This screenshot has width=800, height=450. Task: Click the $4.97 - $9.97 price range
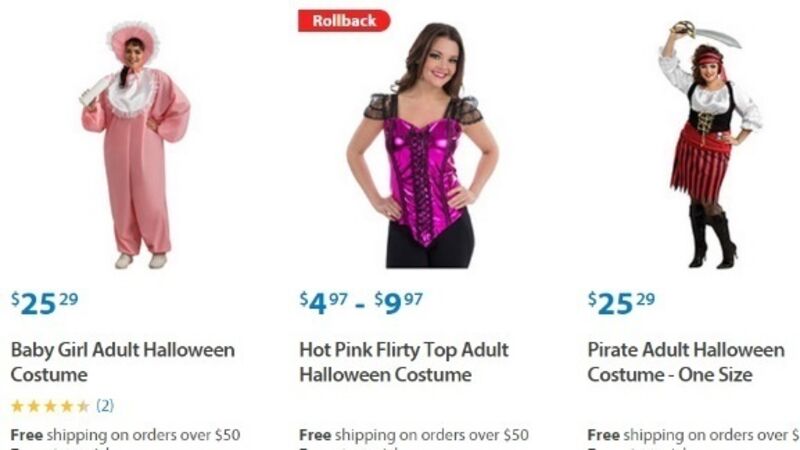pos(361,303)
